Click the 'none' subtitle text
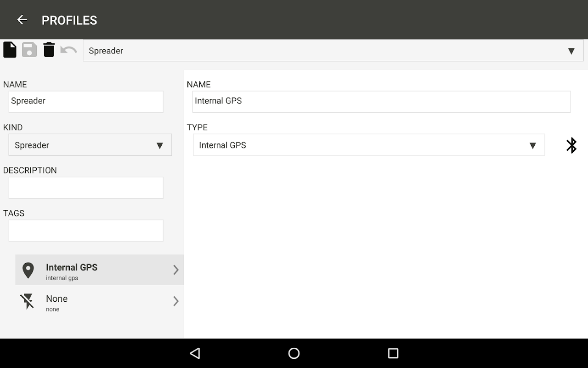The height and width of the screenshot is (368, 588). [52, 310]
